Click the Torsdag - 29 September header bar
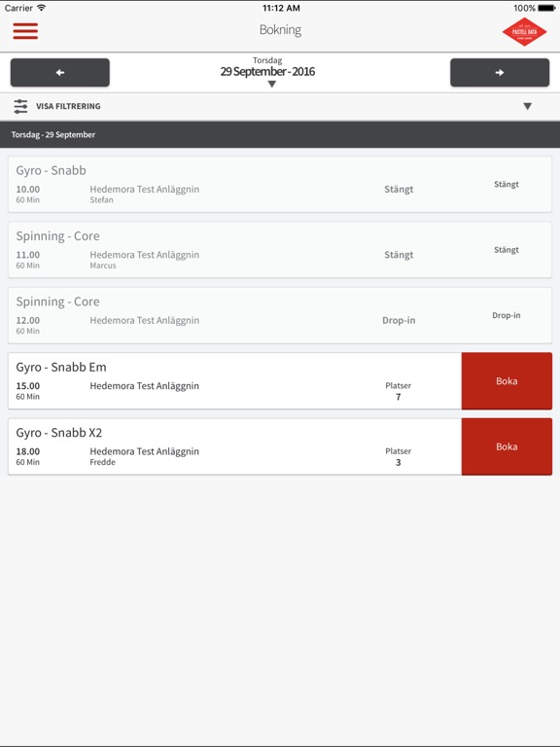Viewport: 560px width, 747px height. tap(280, 134)
